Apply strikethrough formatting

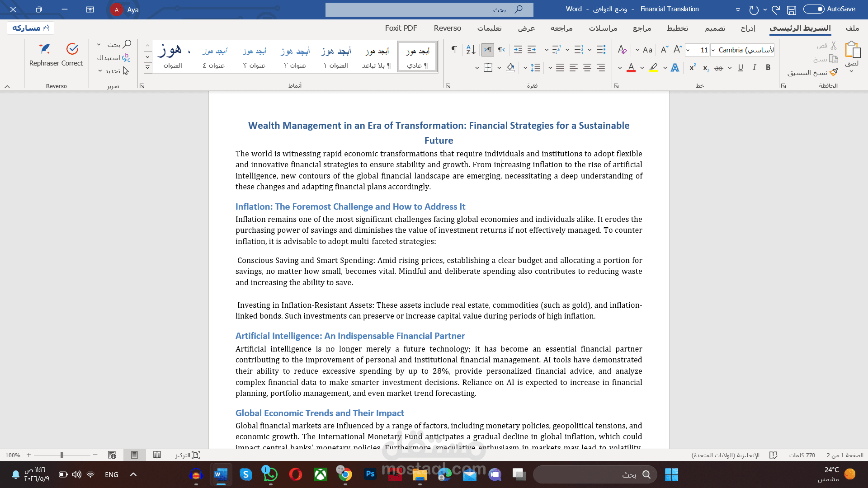point(719,68)
